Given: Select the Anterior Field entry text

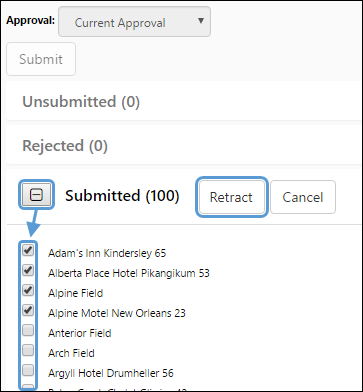Looking at the screenshot, I should point(80,333).
